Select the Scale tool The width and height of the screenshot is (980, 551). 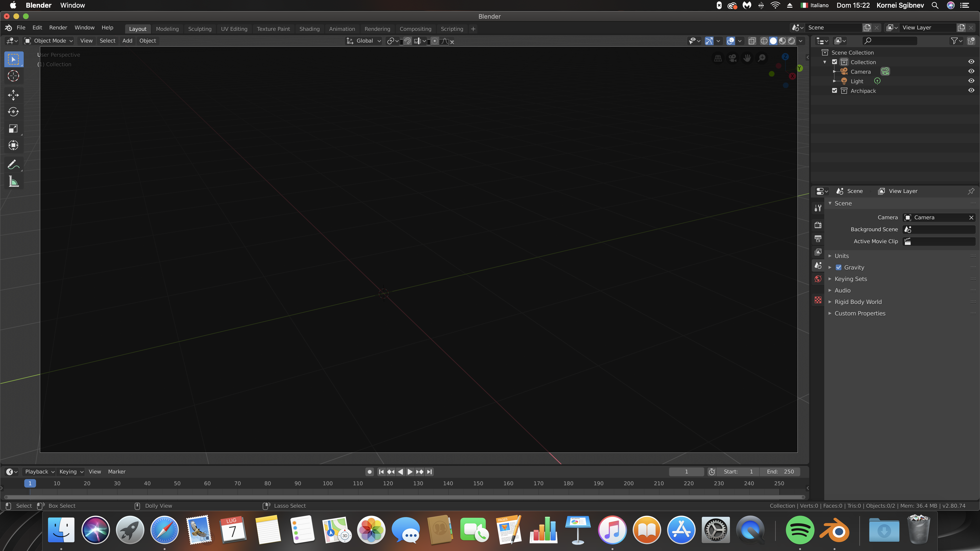point(13,128)
